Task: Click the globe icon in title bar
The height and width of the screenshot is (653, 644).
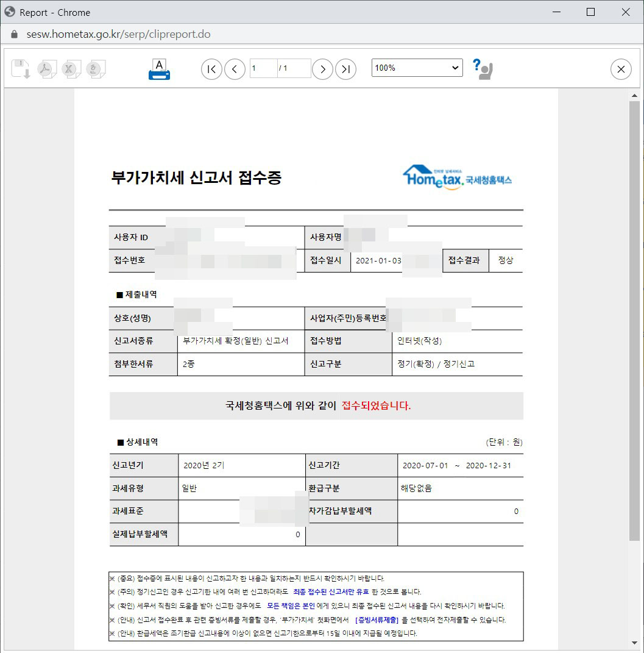Action: 10,12
